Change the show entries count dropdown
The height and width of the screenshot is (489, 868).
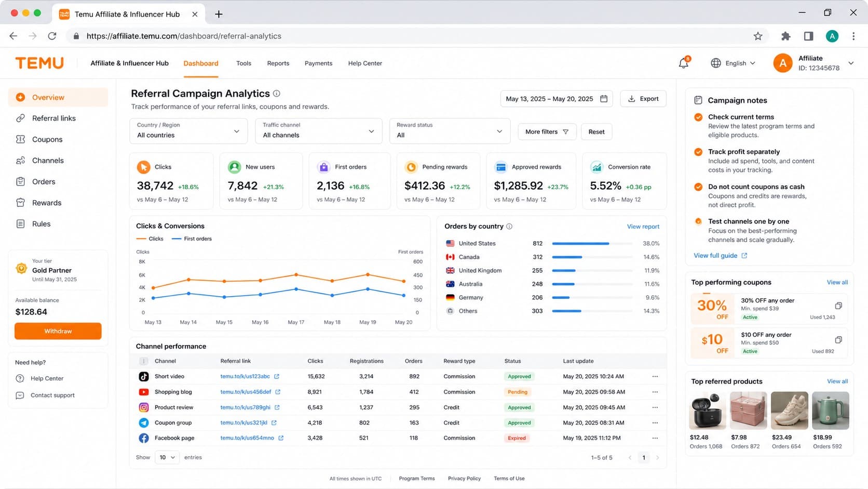[167, 457]
